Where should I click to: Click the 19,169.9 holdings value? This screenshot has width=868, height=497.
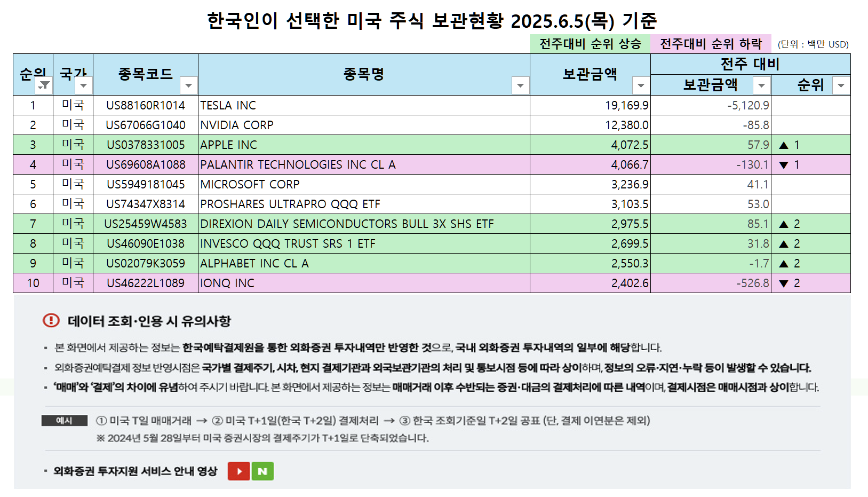pyautogui.click(x=627, y=106)
